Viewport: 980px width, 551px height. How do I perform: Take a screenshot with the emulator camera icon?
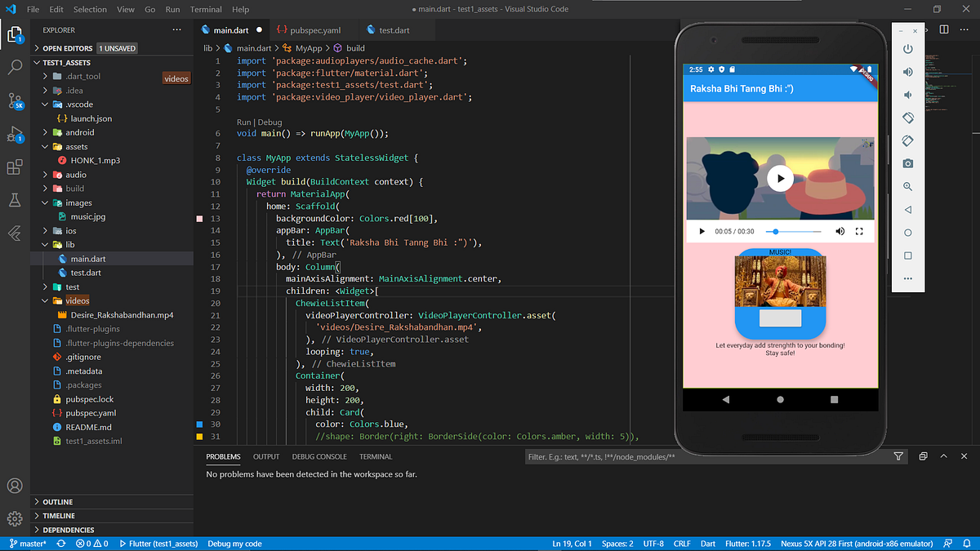pos(906,162)
